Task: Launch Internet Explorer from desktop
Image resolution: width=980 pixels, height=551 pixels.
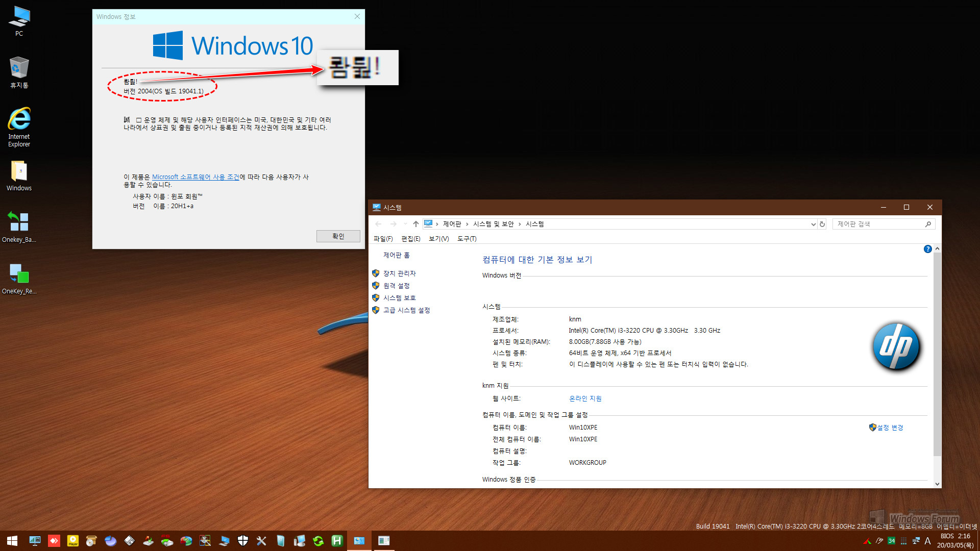Action: pyautogui.click(x=19, y=128)
